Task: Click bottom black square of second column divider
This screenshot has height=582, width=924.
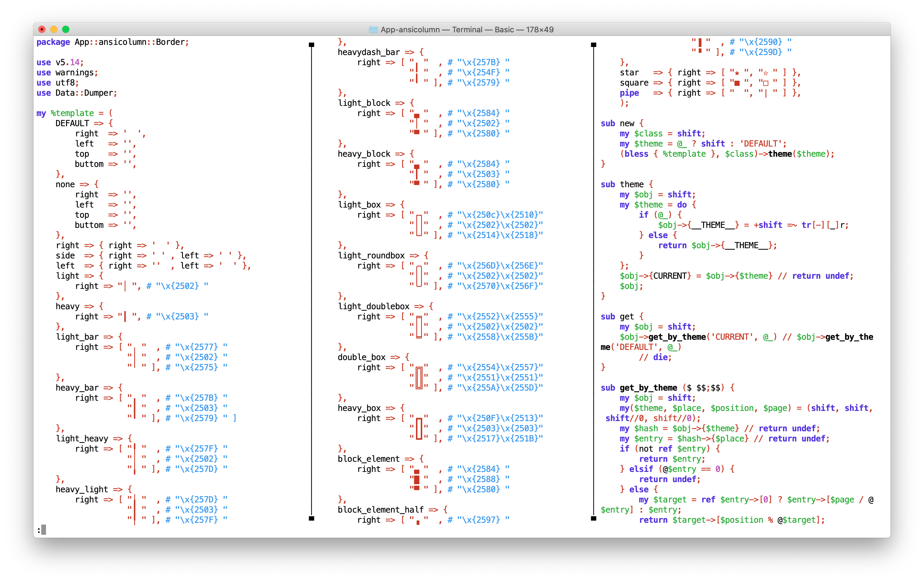Action: coord(593,518)
